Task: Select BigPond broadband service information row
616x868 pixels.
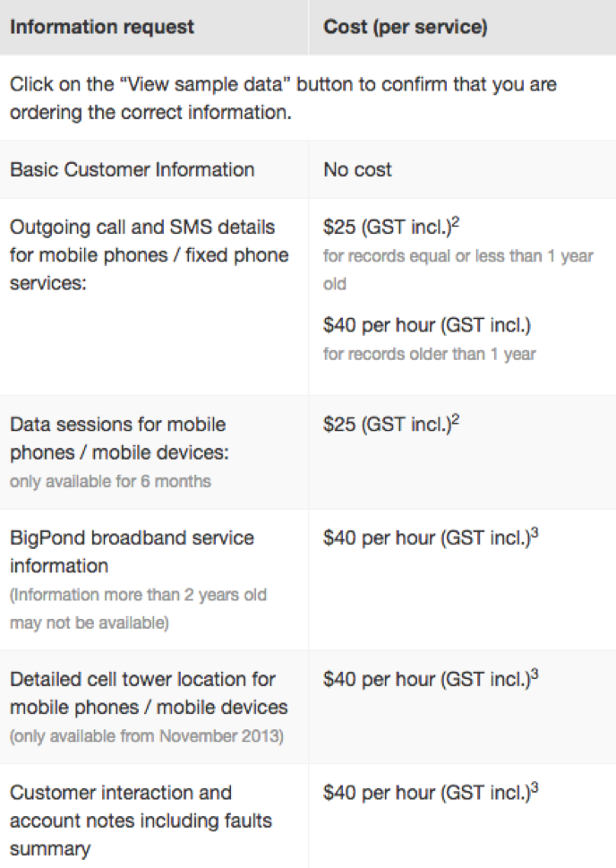Action: click(308, 580)
